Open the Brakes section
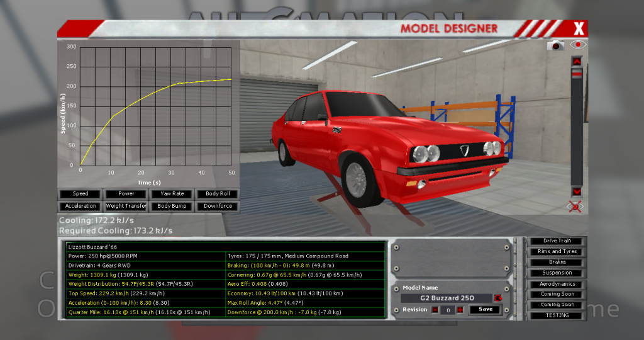Viewport: 644px width, 340px height. point(557,263)
